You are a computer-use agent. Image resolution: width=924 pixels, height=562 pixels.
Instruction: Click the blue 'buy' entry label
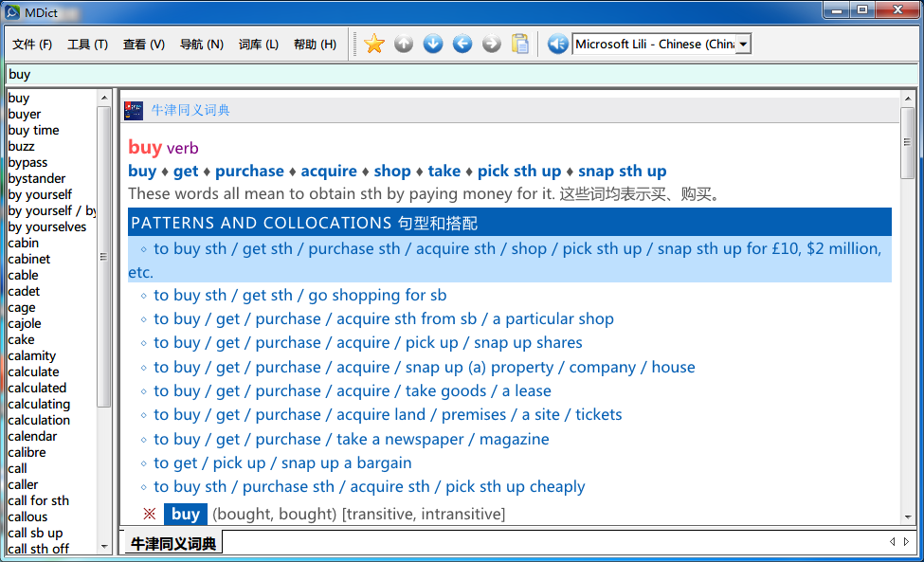pos(186,514)
